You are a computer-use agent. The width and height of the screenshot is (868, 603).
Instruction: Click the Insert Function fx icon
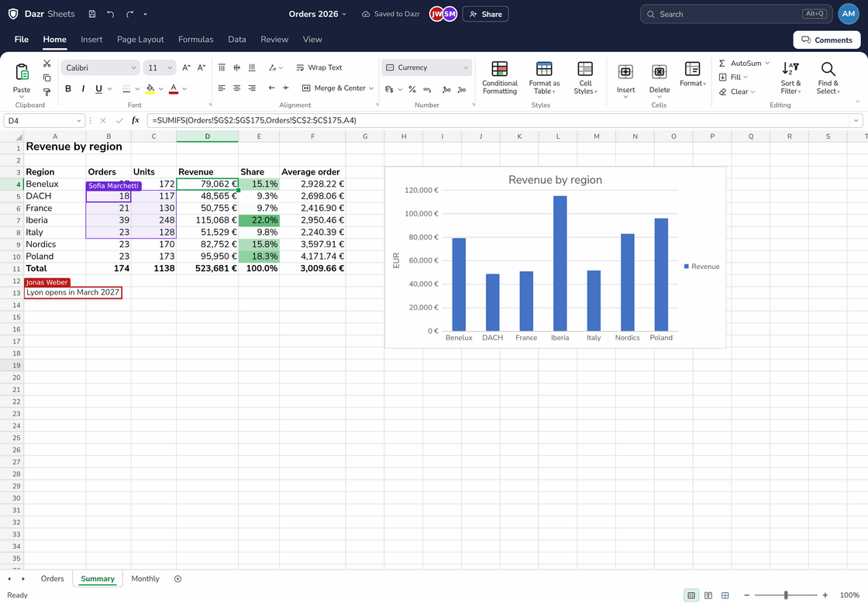(136, 120)
